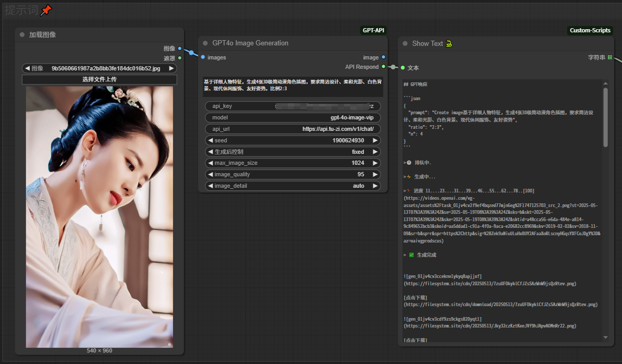Screen dimensions: 622x364
Task: Click the 文本 input port dot
Action: pos(403,68)
